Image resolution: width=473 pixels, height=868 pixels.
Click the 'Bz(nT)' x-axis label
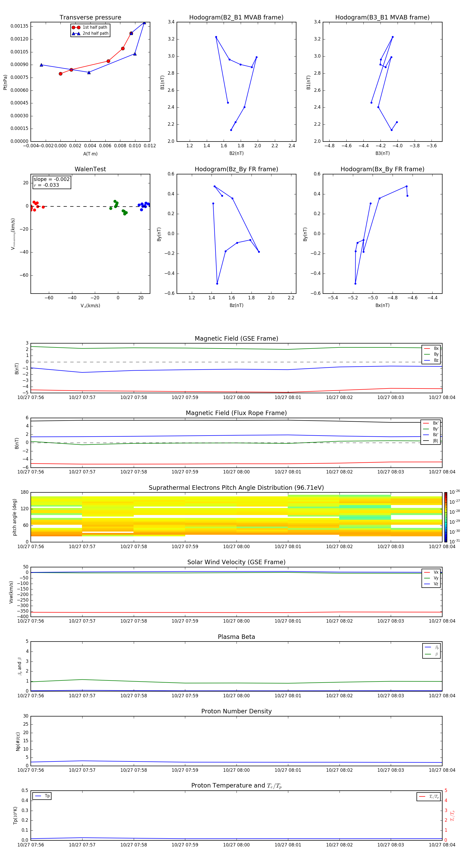point(236,305)
